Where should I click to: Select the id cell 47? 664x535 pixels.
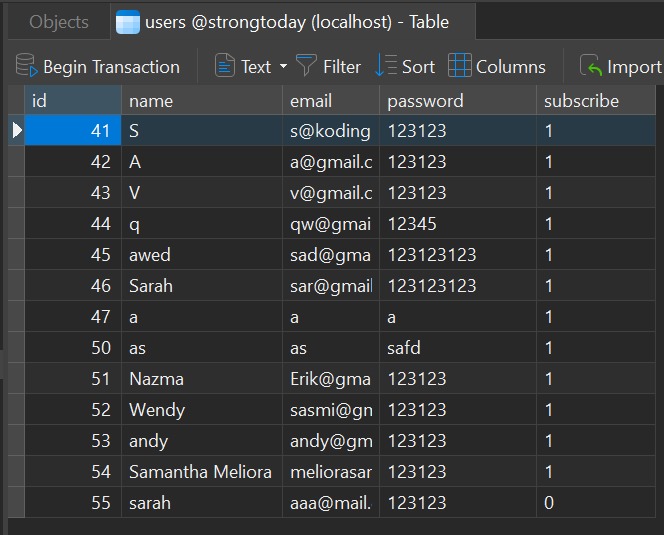click(73, 316)
